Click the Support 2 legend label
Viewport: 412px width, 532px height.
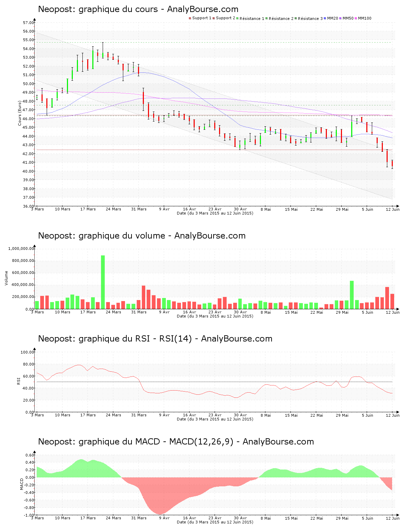(x=225, y=18)
